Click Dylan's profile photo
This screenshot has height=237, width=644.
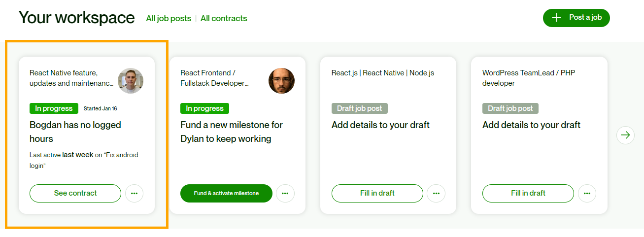click(281, 81)
